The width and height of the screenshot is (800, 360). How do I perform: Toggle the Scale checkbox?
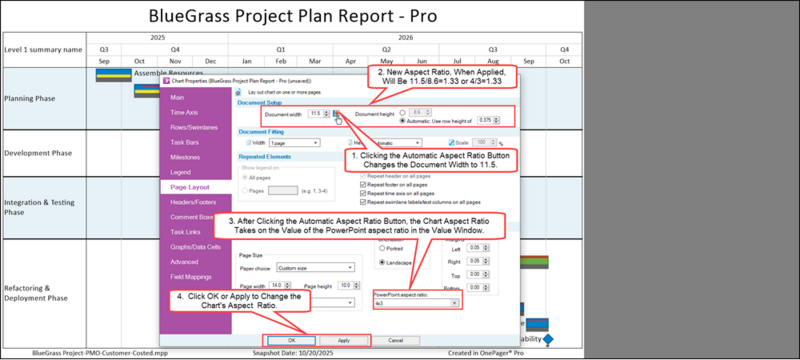pyautogui.click(x=451, y=143)
